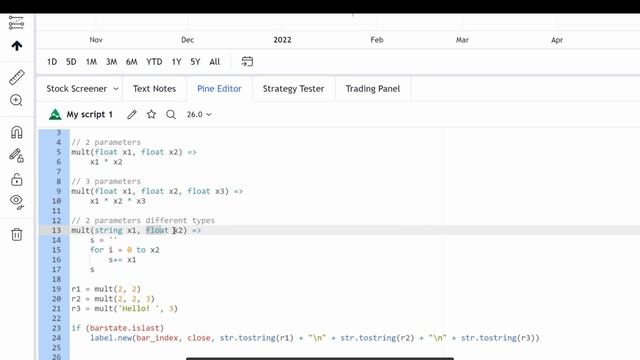Click the Apr label on time axis
The height and width of the screenshot is (360, 640).
click(x=557, y=40)
